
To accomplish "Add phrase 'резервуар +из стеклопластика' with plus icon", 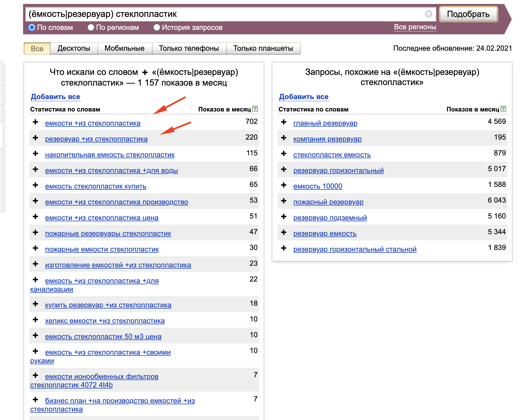I will point(35,138).
